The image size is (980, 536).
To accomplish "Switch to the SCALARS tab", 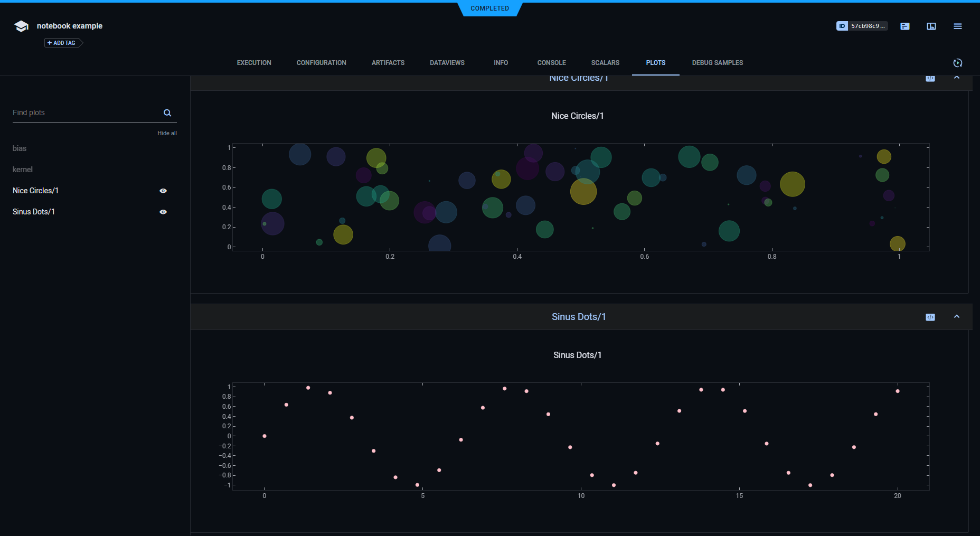I will pyautogui.click(x=605, y=63).
